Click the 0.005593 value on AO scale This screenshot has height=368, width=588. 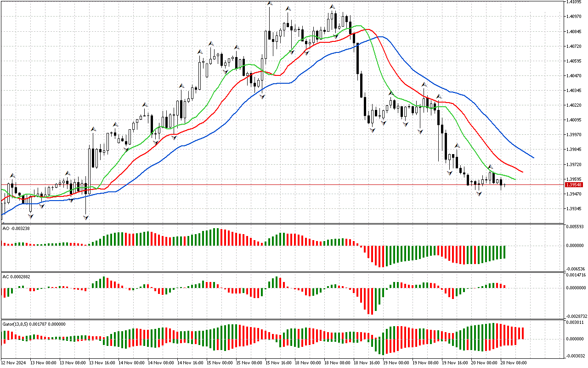576,227
